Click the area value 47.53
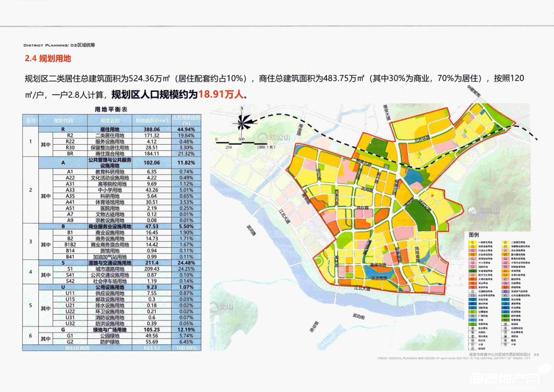The height and width of the screenshot is (392, 554). click(151, 226)
